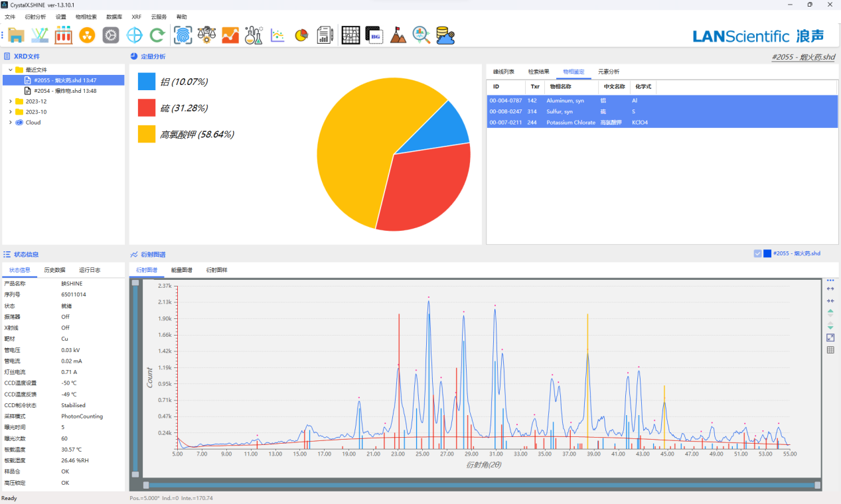
Task: Switch to the 峰线列表 tab
Action: coord(504,72)
